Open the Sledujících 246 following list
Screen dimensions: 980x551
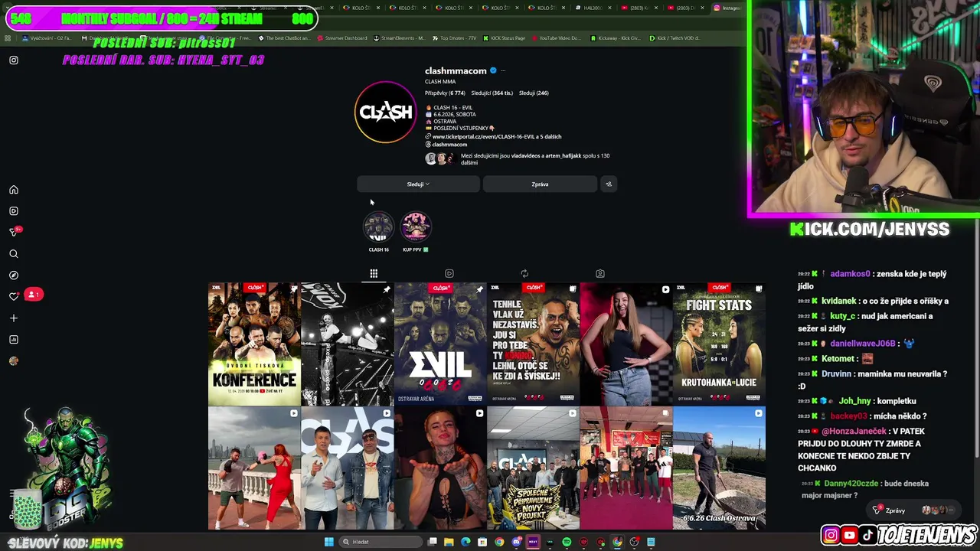(x=534, y=93)
